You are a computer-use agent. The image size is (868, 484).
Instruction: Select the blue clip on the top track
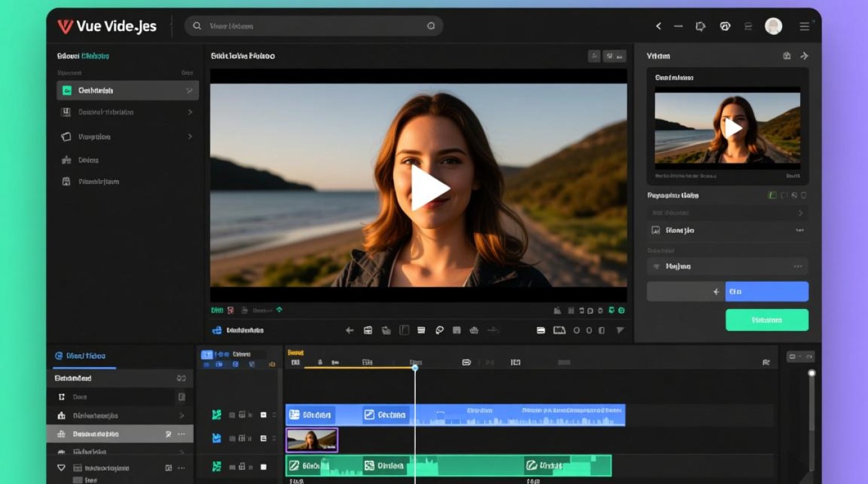pos(455,415)
